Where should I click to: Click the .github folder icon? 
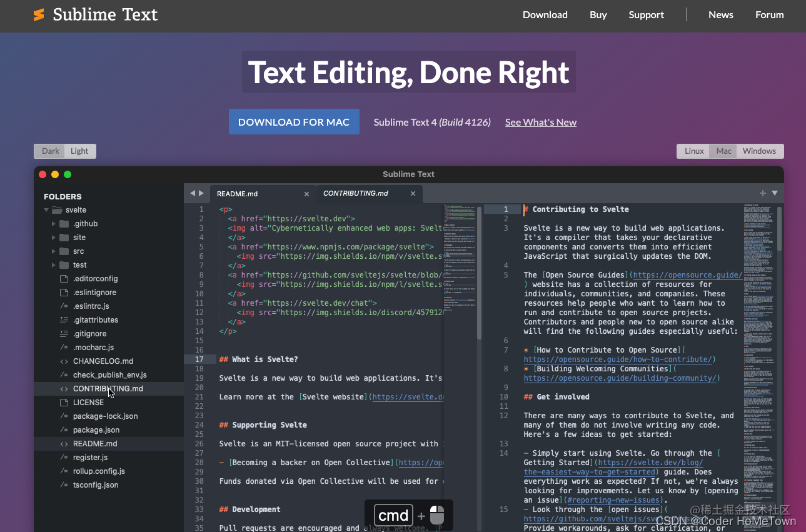(64, 224)
